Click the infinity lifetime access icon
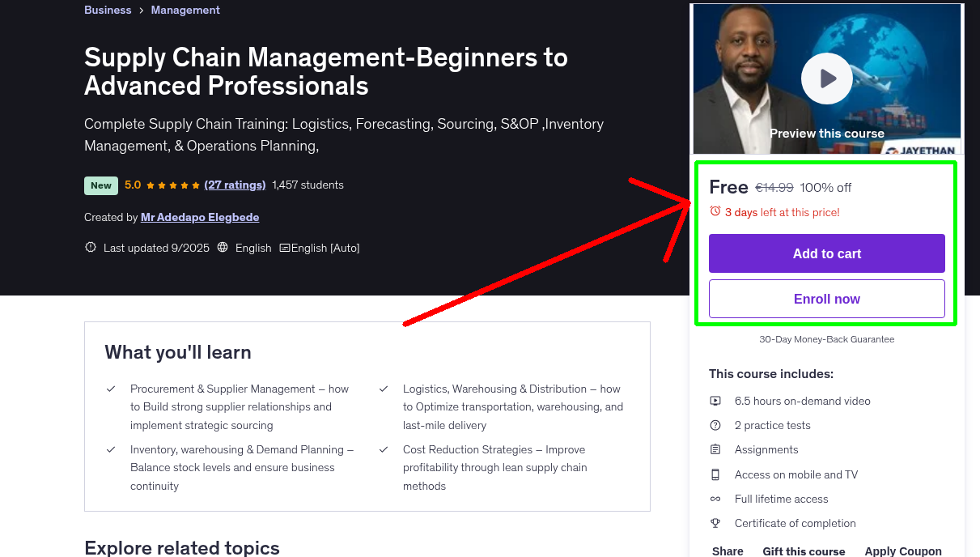This screenshot has height=557, width=980. pyautogui.click(x=715, y=499)
